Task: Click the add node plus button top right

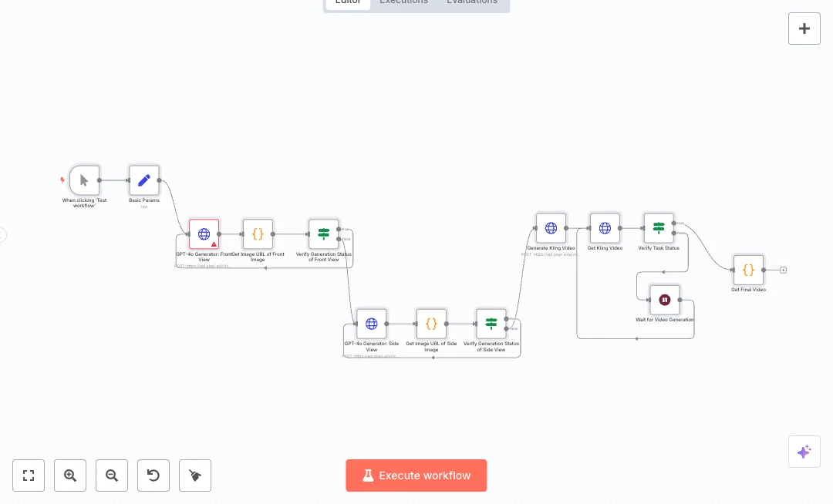Action: pos(804,29)
